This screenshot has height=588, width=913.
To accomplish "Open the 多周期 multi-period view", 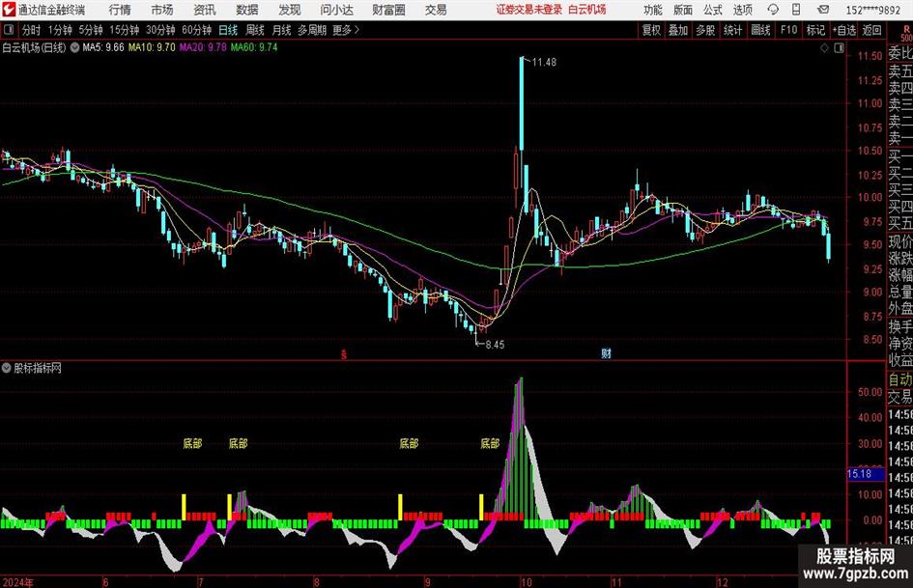I will (x=311, y=30).
